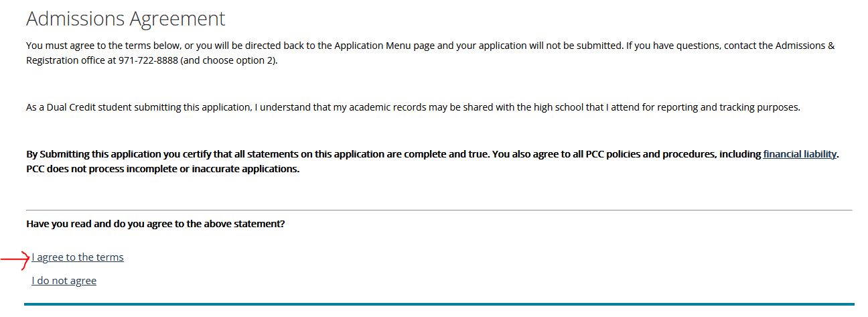Click the "(and choose option 2)" text
The height and width of the screenshot is (317, 868).
click(x=228, y=60)
